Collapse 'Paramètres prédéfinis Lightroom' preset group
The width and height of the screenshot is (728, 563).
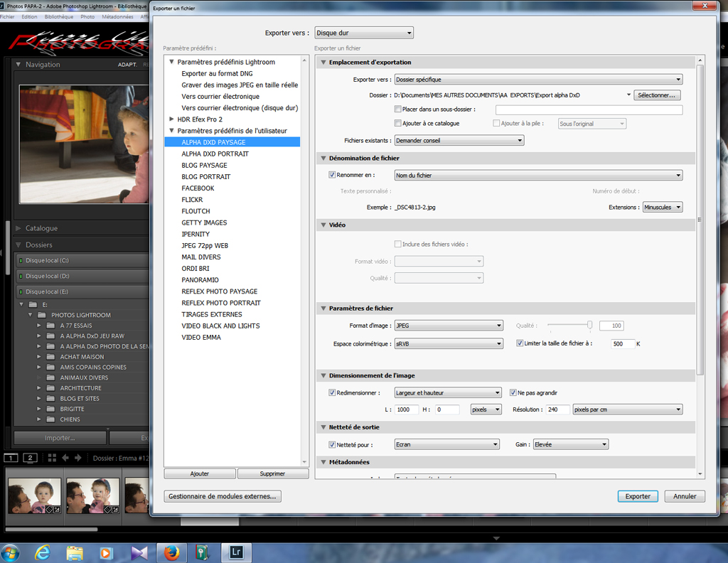coord(171,63)
